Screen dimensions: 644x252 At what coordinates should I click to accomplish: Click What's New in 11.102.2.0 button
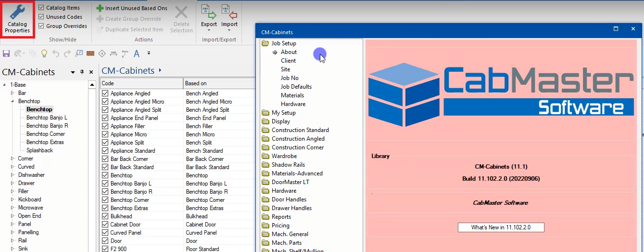501,227
